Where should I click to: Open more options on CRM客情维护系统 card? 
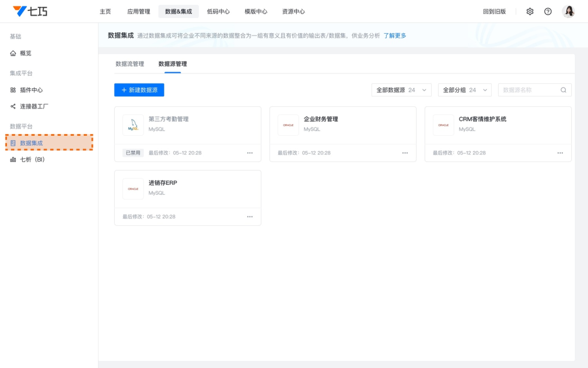coord(560,153)
